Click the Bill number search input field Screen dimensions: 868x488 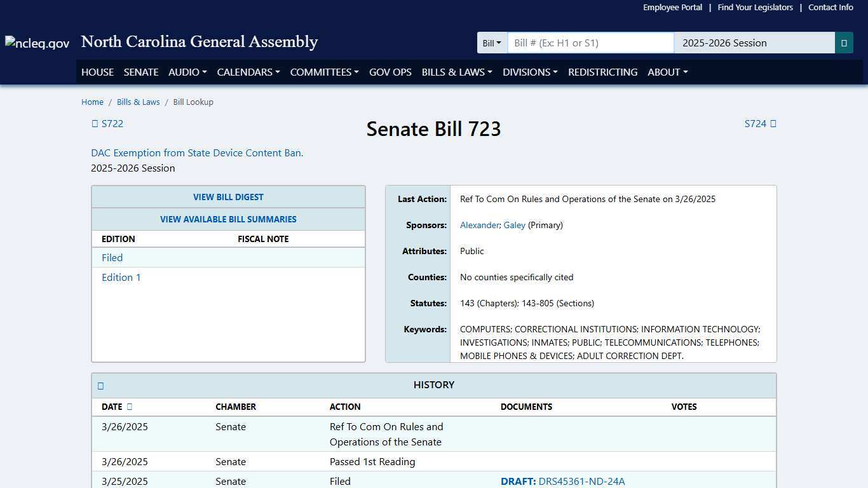tap(590, 43)
